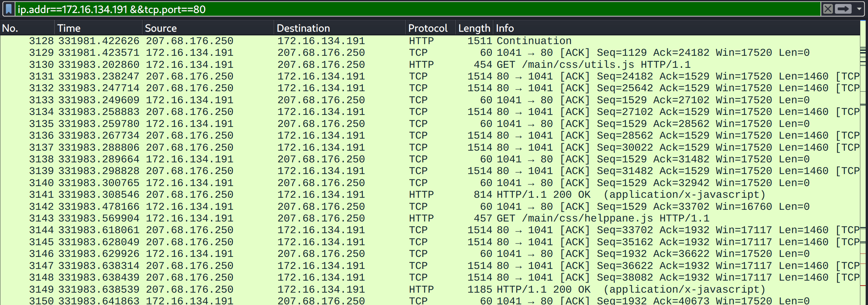The image size is (868, 305).
Task: Click time 331983.298828 in packet 3139
Action: click(x=99, y=171)
